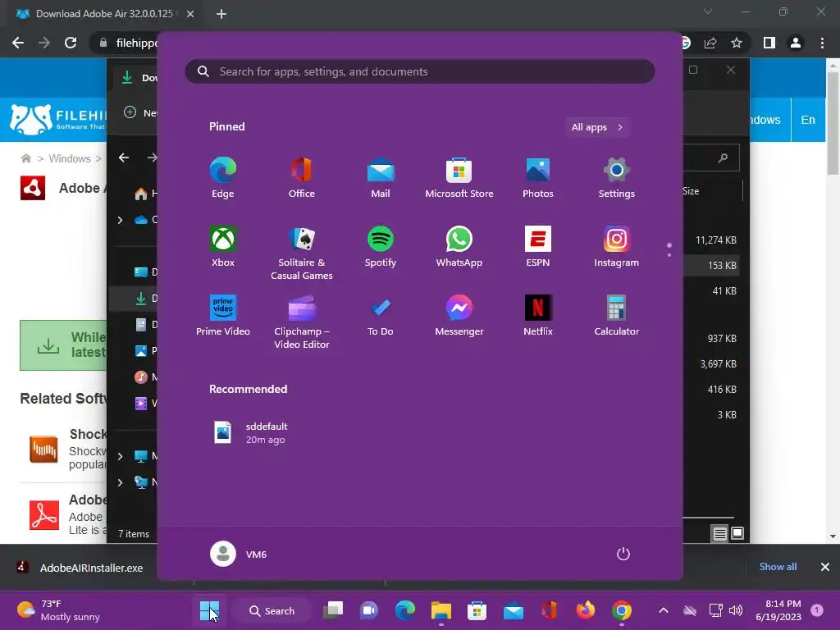Launch the ESPN app
Screen dimensions: 840x630
(538, 246)
